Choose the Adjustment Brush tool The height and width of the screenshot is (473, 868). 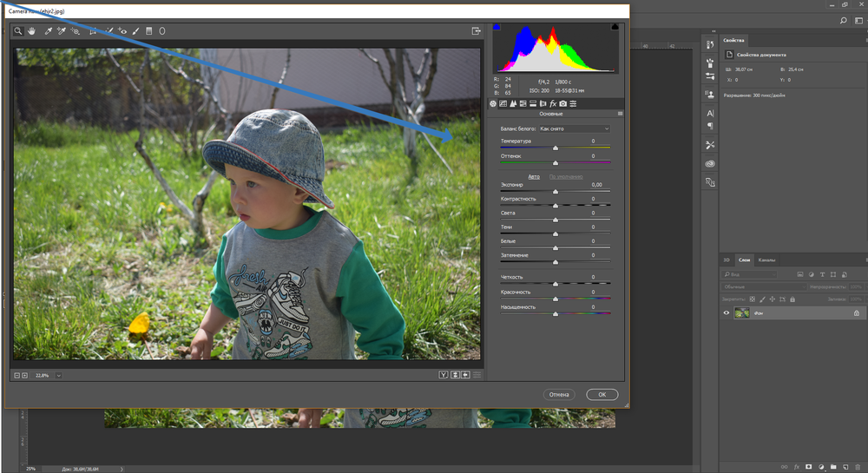[x=135, y=30]
